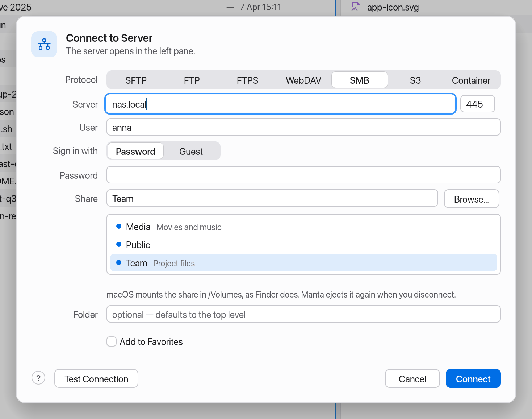This screenshot has width=532, height=419.
Task: Focus the optional Folder field
Action: (x=303, y=314)
